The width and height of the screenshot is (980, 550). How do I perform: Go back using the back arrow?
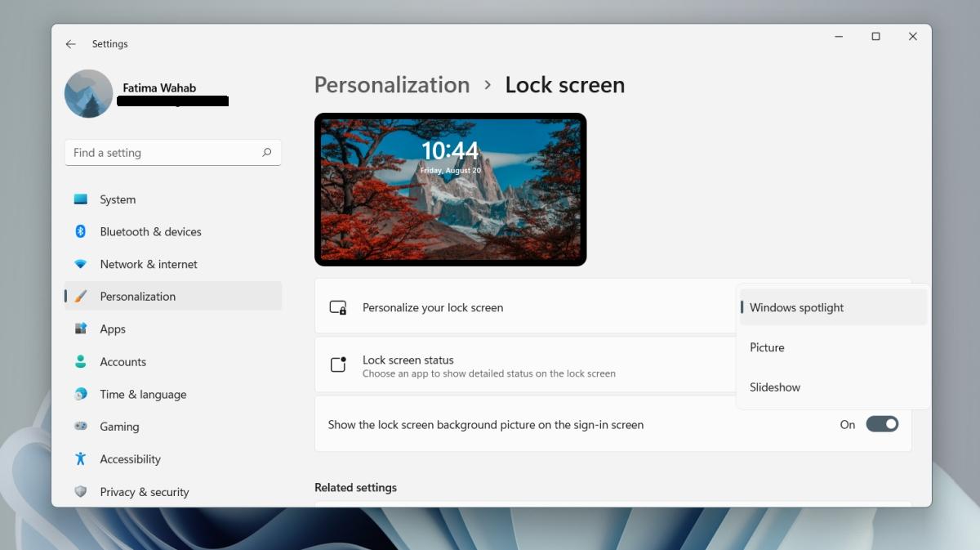click(71, 44)
